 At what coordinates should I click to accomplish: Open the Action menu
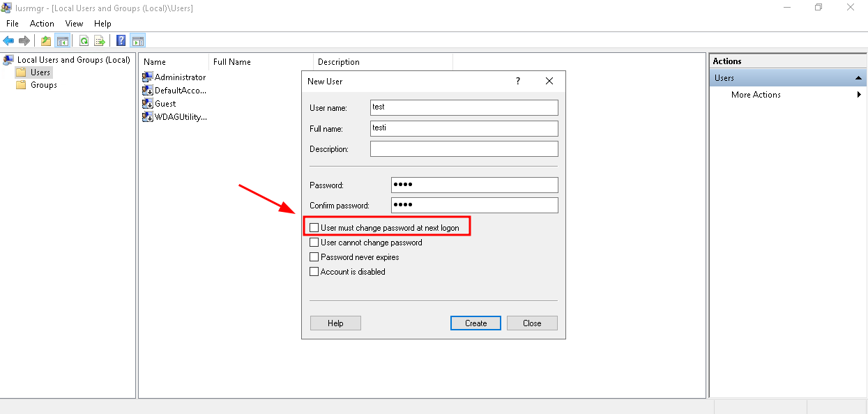[42, 24]
